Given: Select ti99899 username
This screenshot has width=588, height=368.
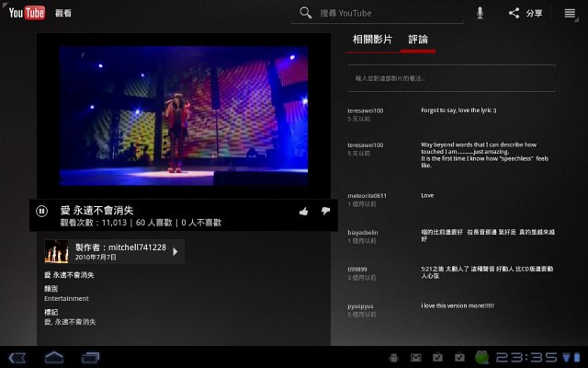Looking at the screenshot, I should click(x=357, y=270).
